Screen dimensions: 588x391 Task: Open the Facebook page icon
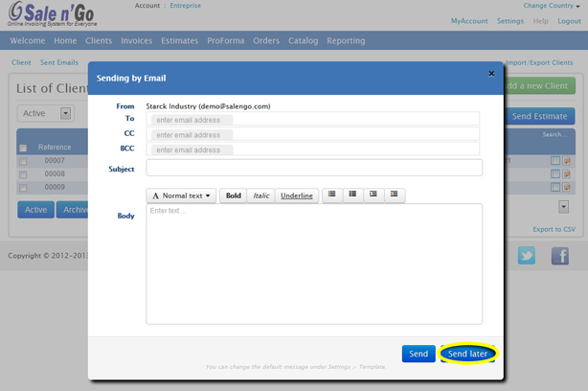coord(560,256)
